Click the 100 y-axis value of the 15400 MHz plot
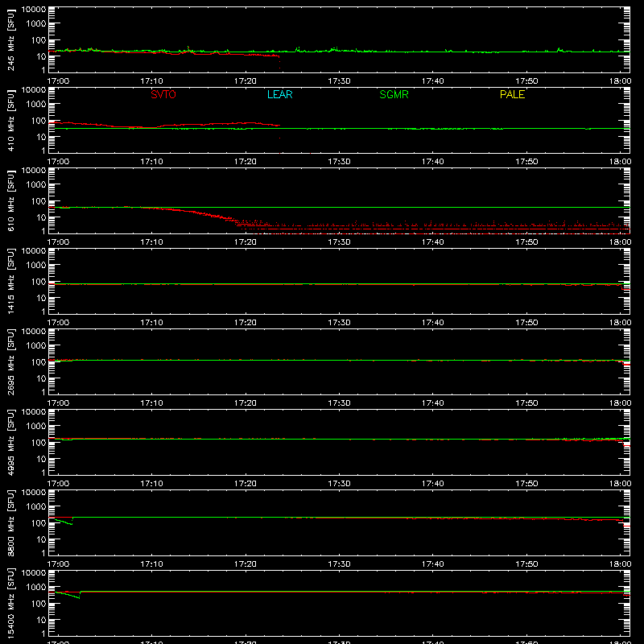 pos(39,603)
